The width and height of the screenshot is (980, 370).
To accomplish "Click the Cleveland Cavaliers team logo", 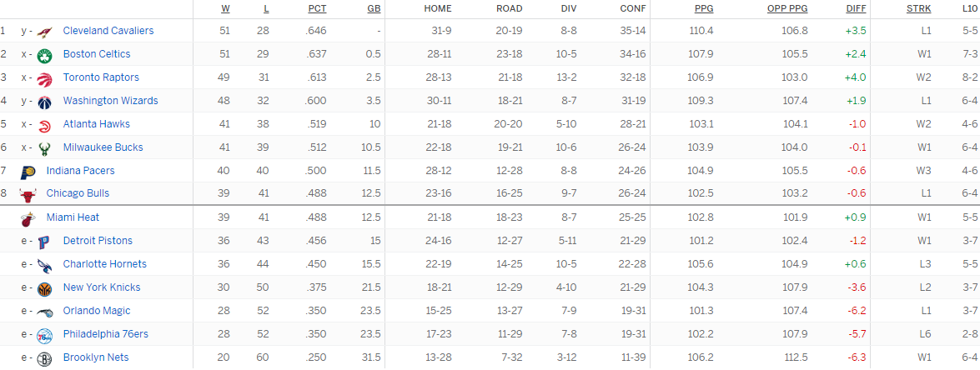I will [x=45, y=31].
